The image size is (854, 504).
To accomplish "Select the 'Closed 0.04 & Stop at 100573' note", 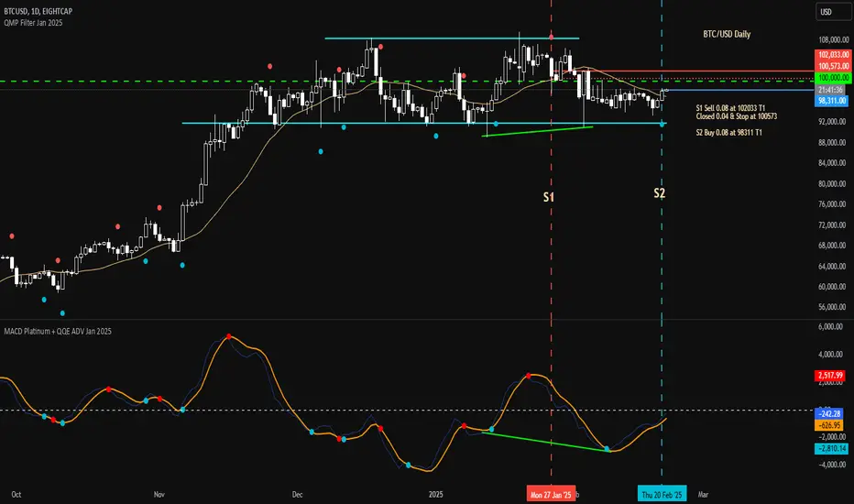I will [737, 116].
